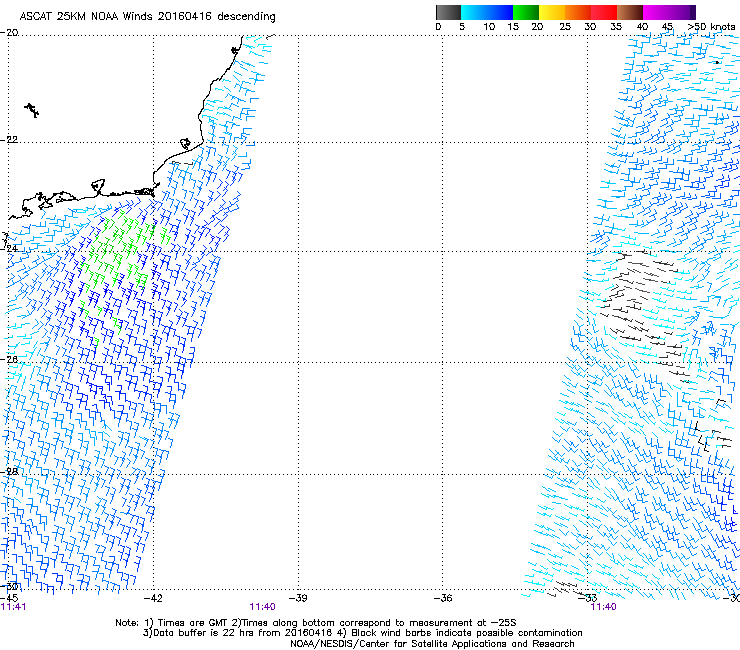Click the legend value '35'

click(x=616, y=27)
